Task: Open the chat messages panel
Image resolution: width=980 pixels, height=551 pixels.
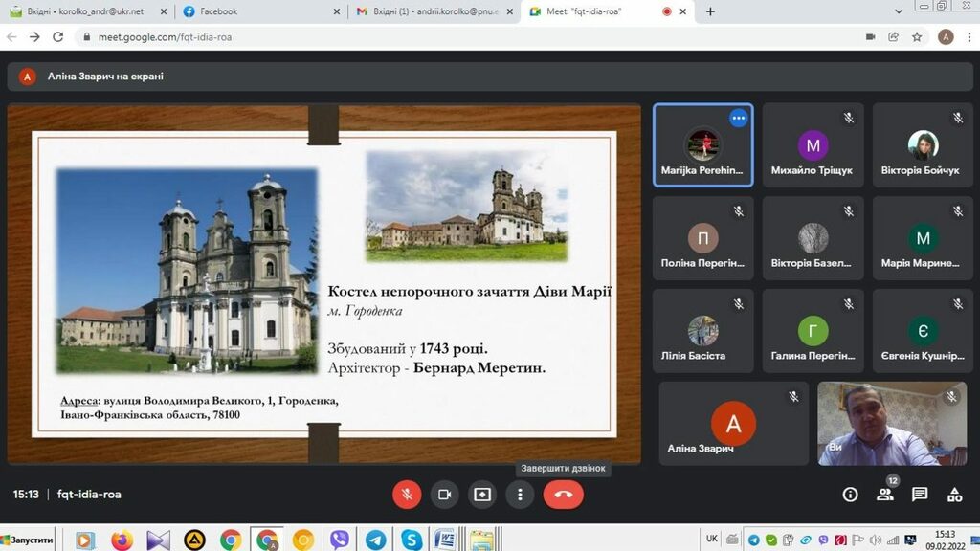Action: [920, 495]
